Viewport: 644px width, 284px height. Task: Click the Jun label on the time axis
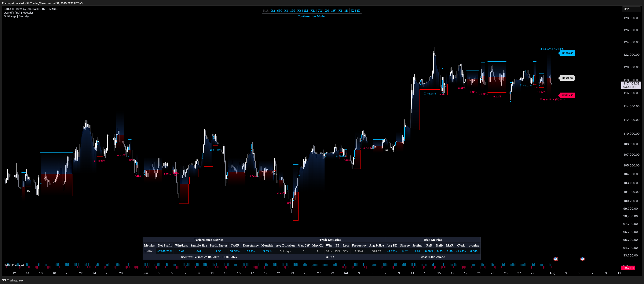[145, 273]
